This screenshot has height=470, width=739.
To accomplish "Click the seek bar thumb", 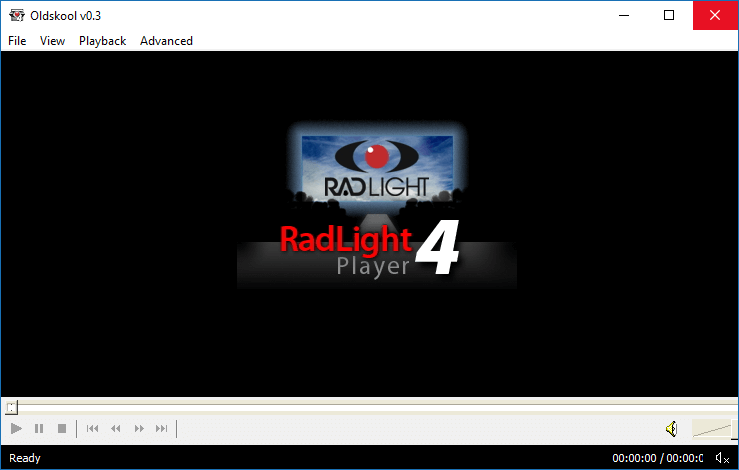I will point(11,407).
